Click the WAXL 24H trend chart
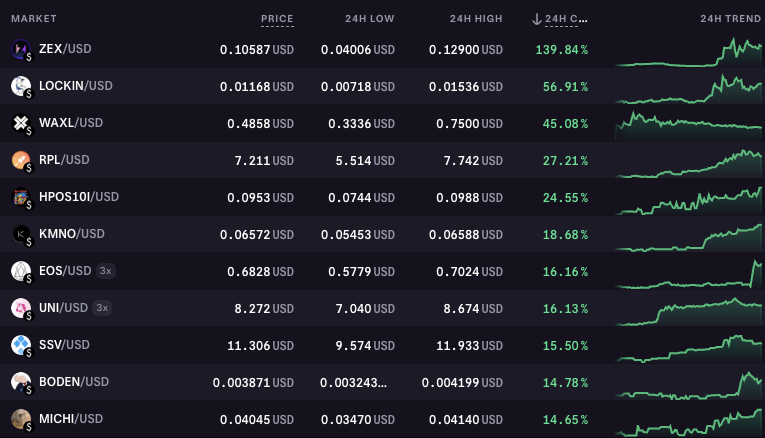The height and width of the screenshot is (438, 765). [x=688, y=126]
